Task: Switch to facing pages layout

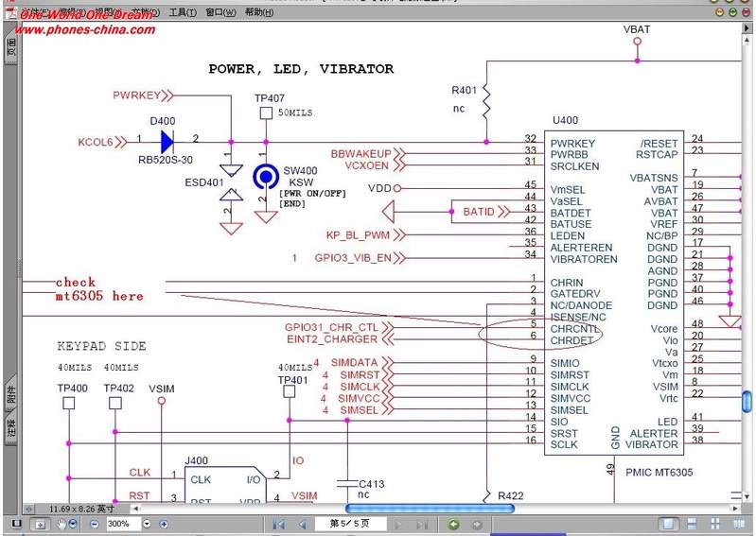Action: pos(739,524)
